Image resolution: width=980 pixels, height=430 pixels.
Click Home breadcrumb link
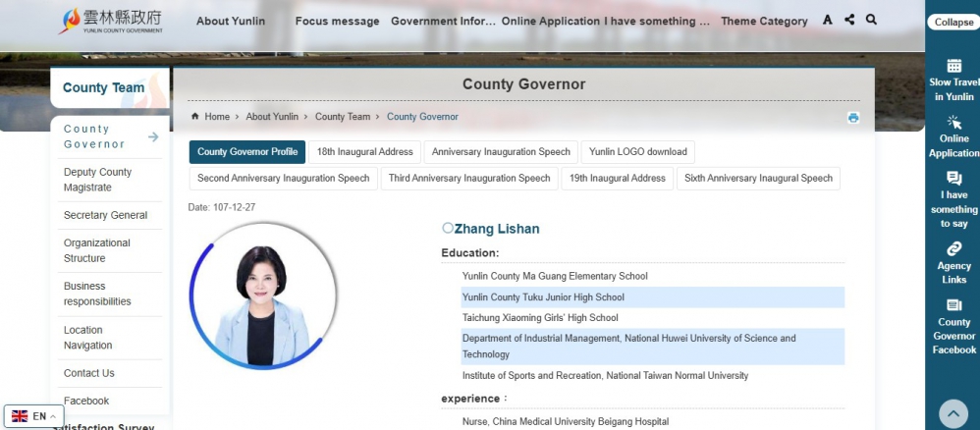coord(217,117)
